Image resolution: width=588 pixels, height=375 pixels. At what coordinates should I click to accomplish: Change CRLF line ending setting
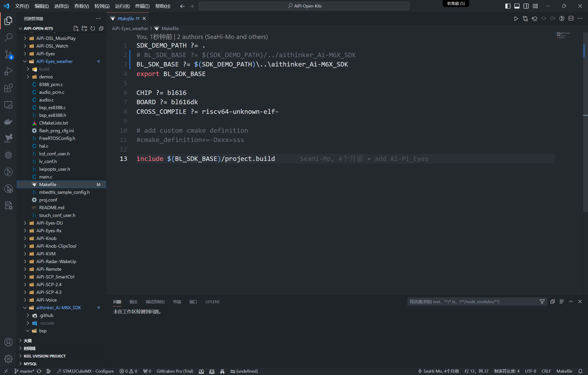pos(546,371)
